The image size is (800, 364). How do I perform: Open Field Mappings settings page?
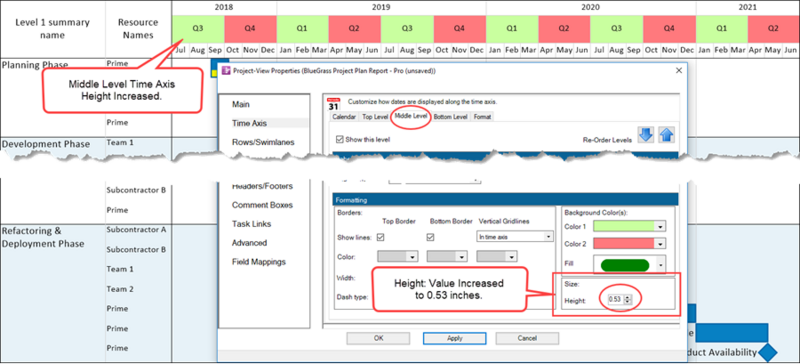pos(259,262)
